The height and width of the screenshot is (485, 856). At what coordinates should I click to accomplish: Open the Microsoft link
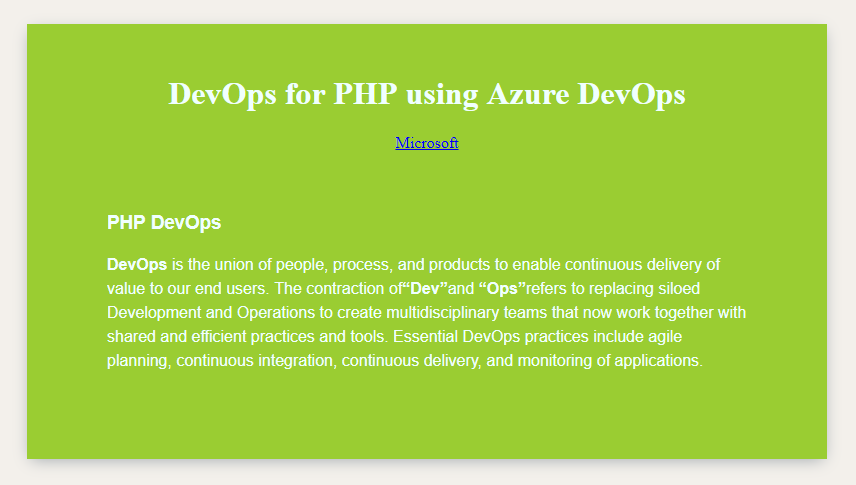point(427,143)
